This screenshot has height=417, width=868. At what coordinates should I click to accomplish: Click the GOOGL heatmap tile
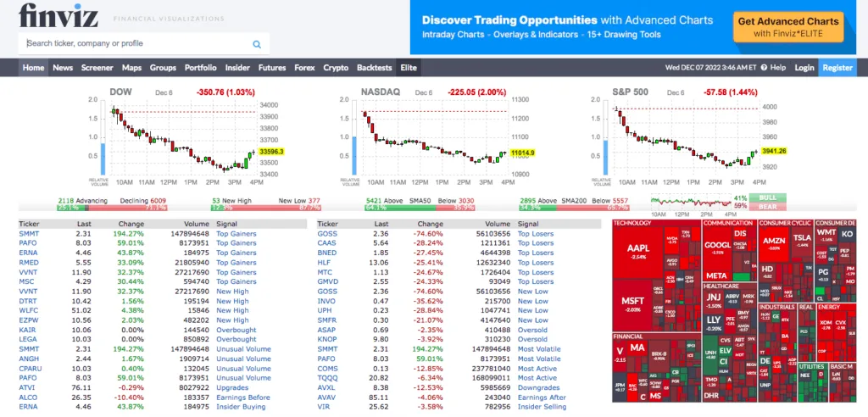[x=717, y=247]
